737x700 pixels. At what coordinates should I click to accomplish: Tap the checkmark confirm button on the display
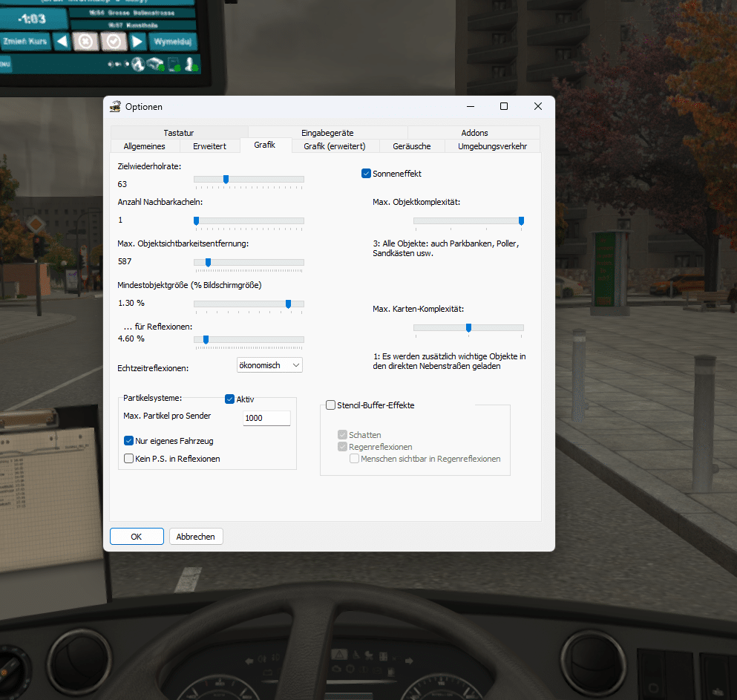point(114,42)
